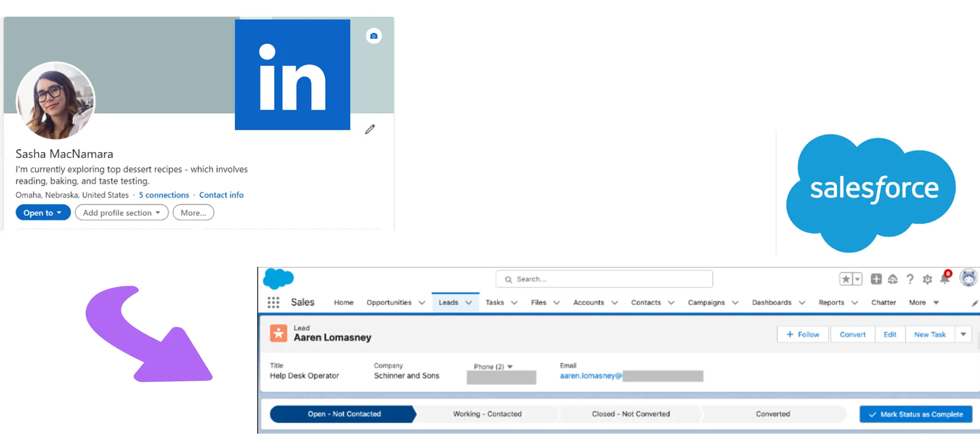Viewport: 980px width, 442px height.
Task: Click LinkedIn Open to button
Action: [x=43, y=213]
